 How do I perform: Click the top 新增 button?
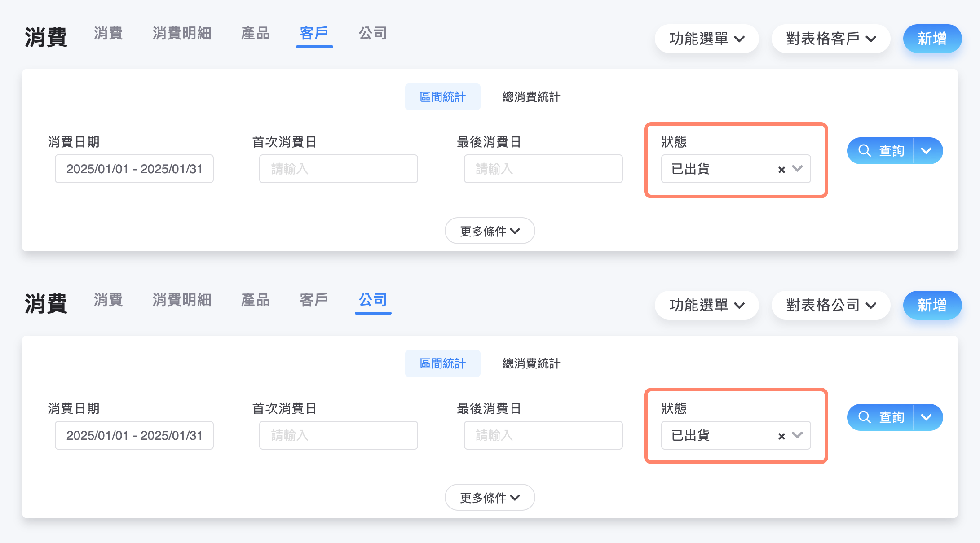(x=932, y=39)
